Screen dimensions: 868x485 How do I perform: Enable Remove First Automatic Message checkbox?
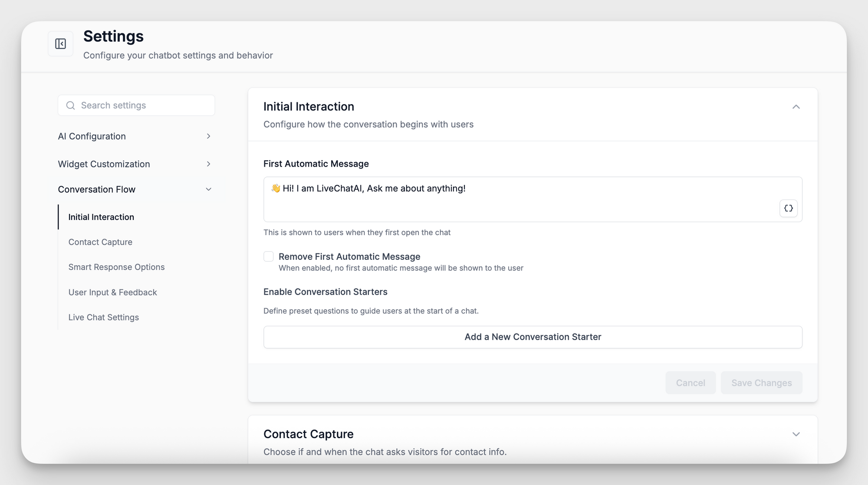(x=269, y=256)
